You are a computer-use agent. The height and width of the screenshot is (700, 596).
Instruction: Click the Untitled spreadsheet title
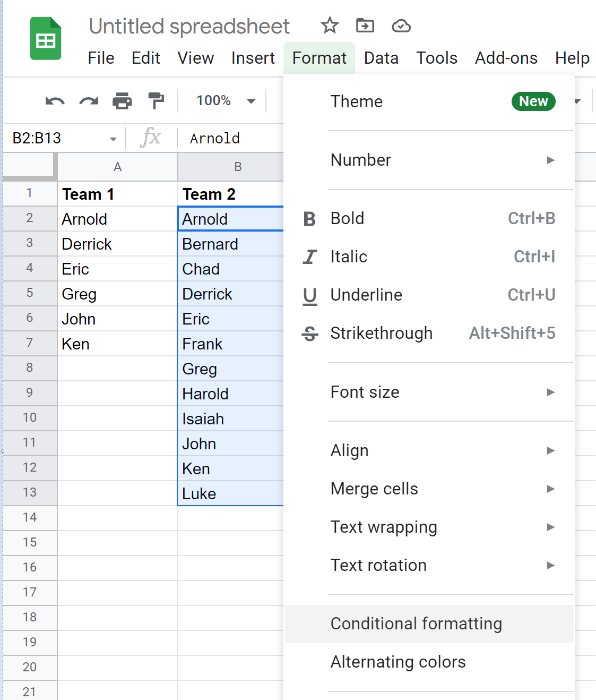coord(189,26)
